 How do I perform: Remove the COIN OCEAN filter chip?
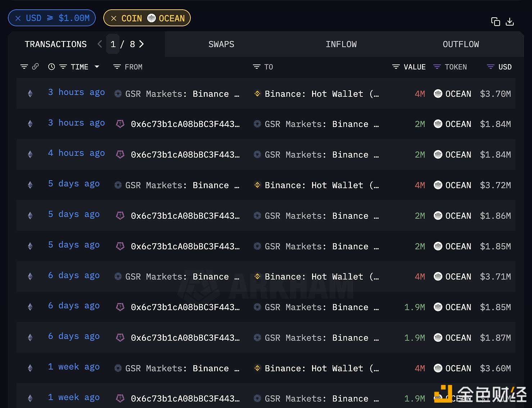point(114,18)
